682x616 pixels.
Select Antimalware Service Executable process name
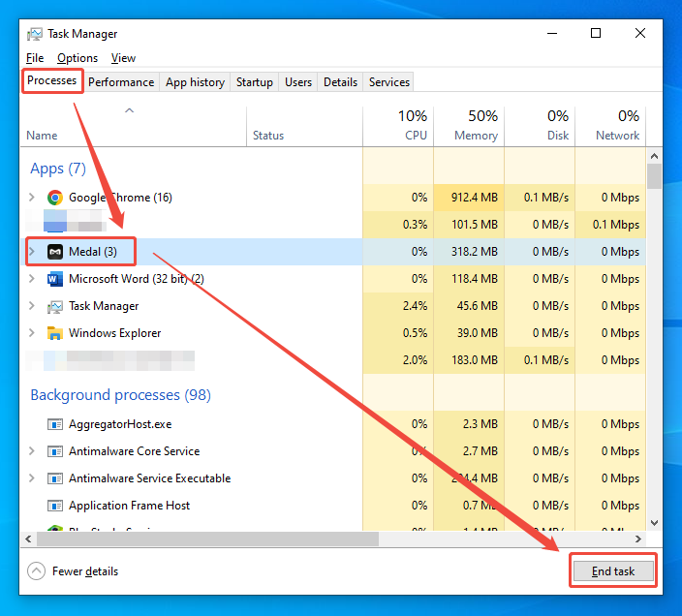(x=149, y=478)
